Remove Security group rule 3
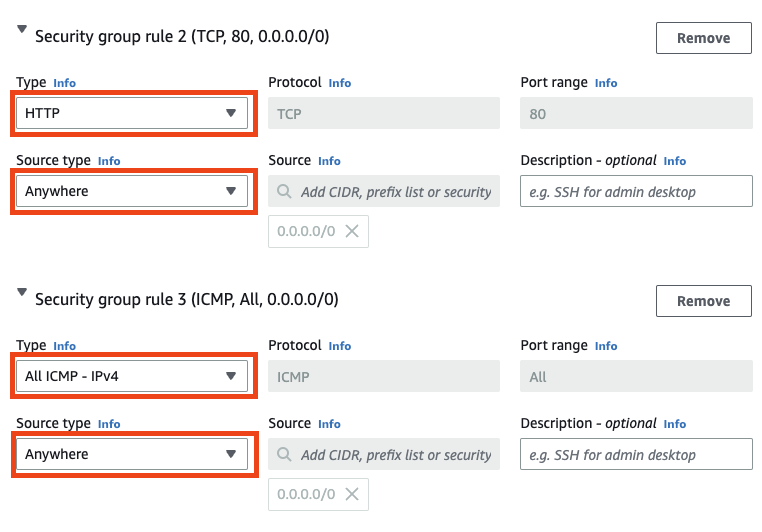 coord(704,301)
